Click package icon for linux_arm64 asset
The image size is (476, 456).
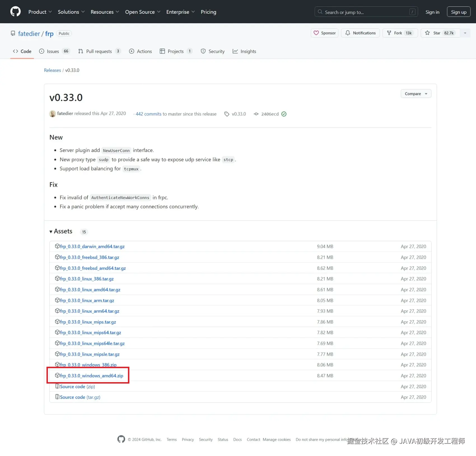click(57, 311)
